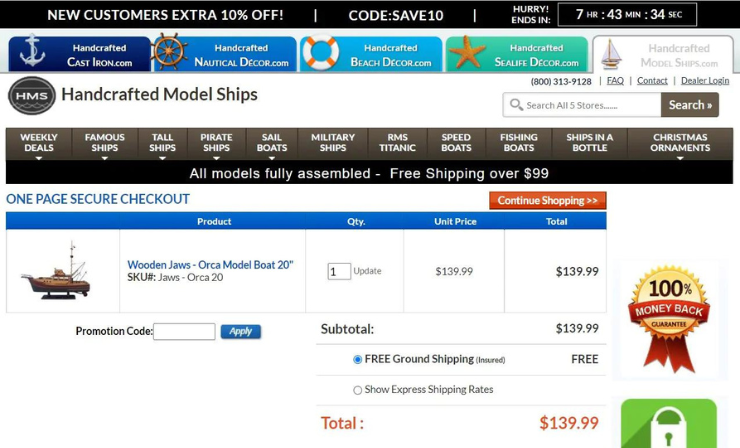Apply the promotion code
The image size is (740, 448).
[240, 331]
